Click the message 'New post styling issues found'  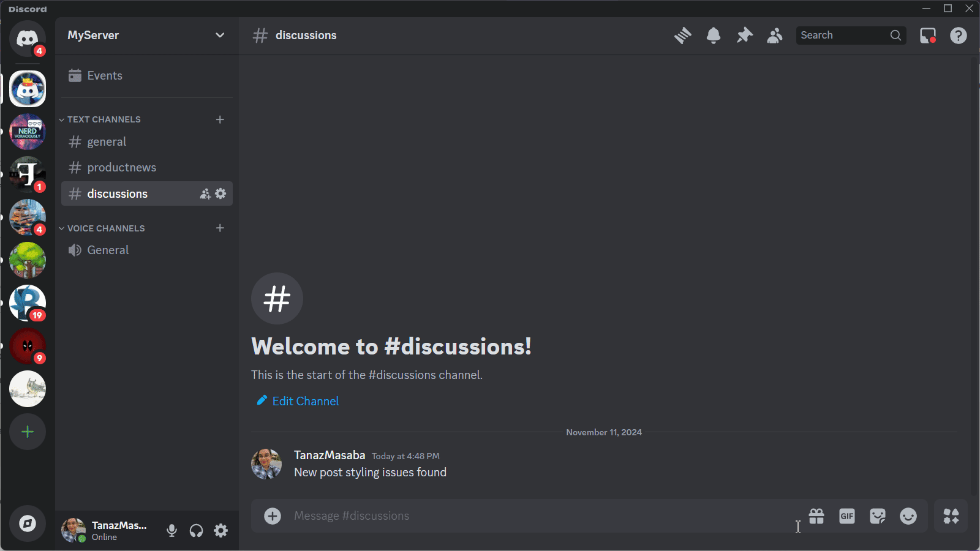371,473
